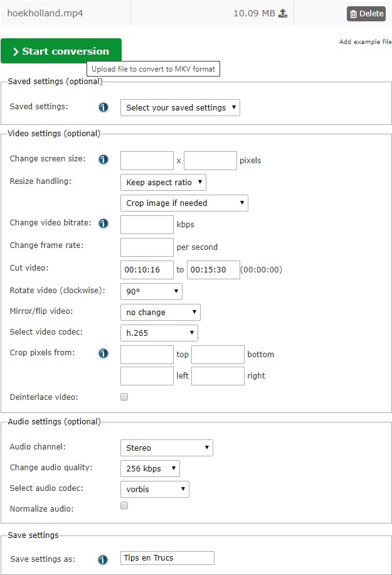Screen dimensions: 392x575
Task: Enable the Deinterlace video checkbox
Action: click(x=124, y=397)
